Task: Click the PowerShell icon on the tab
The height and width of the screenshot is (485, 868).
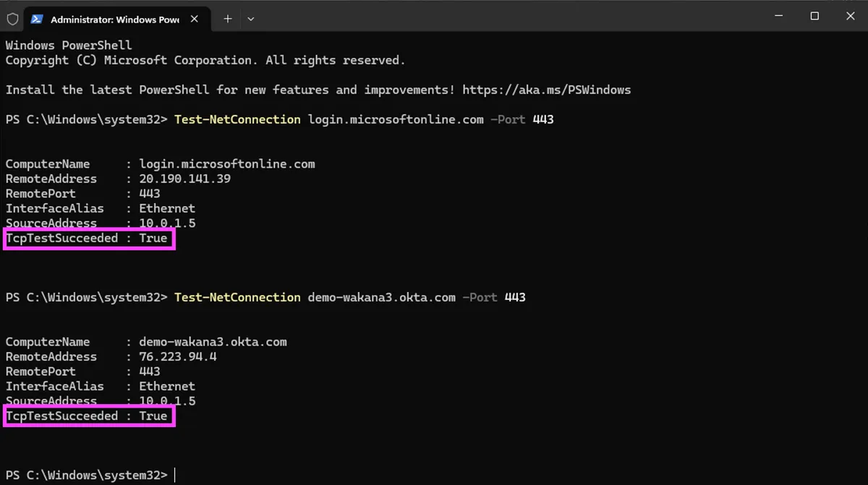Action: tap(36, 19)
